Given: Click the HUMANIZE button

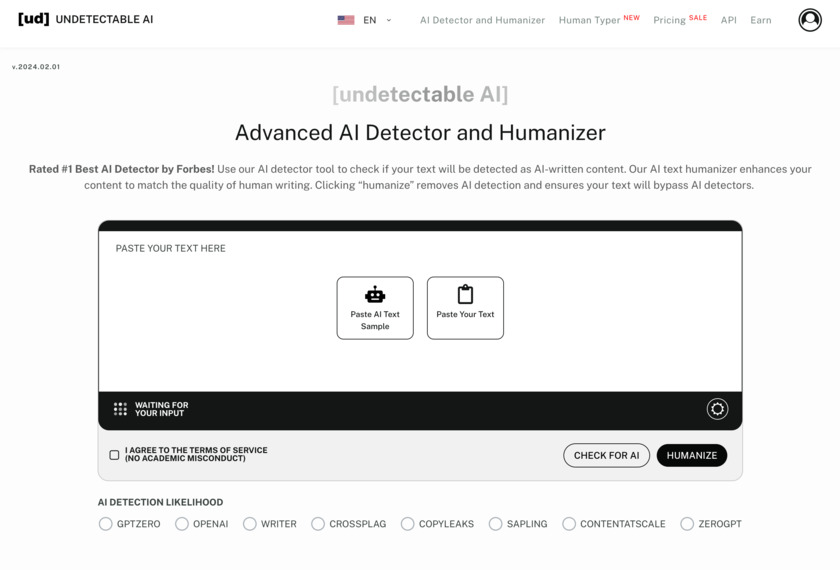Looking at the screenshot, I should 692,455.
